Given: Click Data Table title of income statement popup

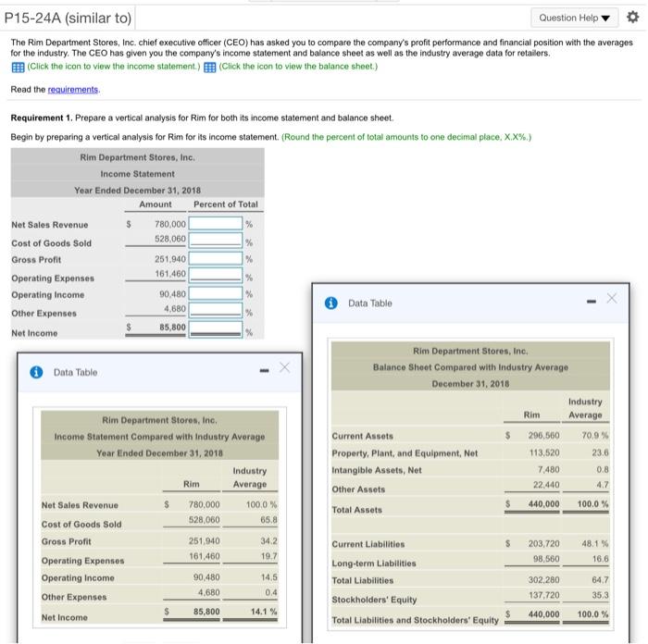Looking at the screenshot, I should point(75,372).
